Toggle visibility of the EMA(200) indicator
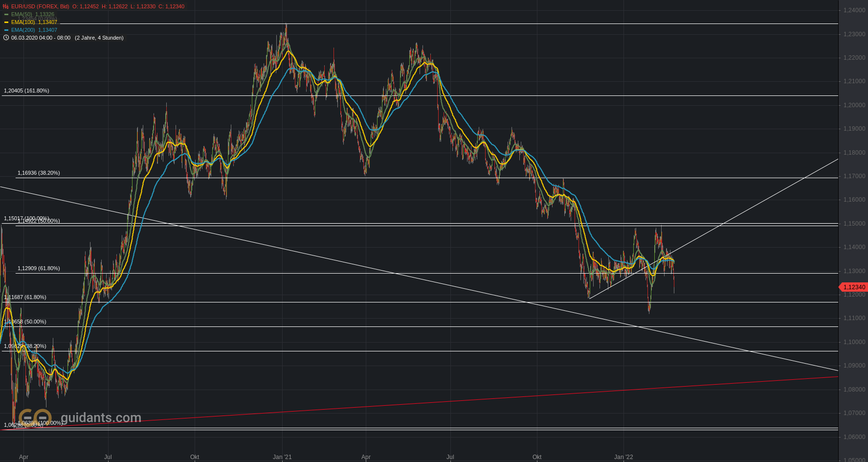This screenshot has width=868, height=462. 7,30
